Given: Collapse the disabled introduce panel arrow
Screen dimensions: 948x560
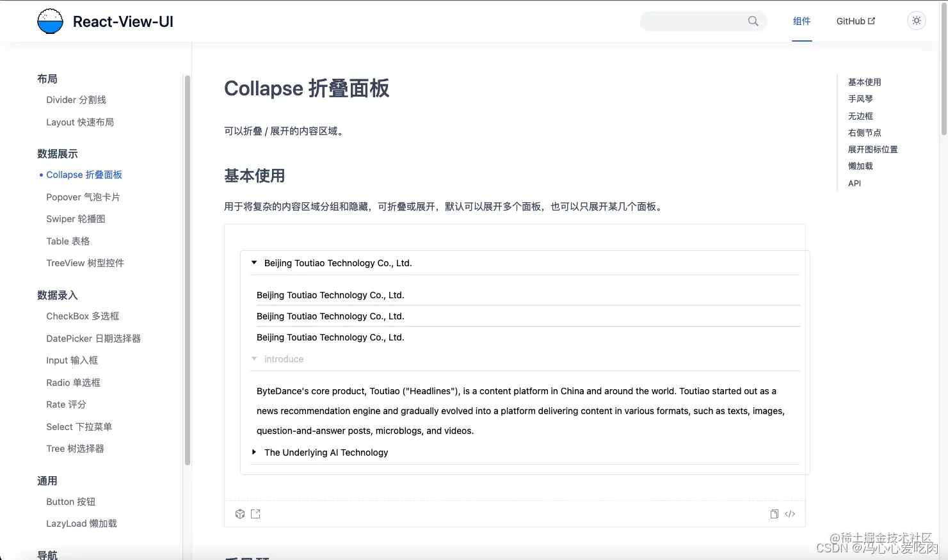Looking at the screenshot, I should tap(254, 359).
